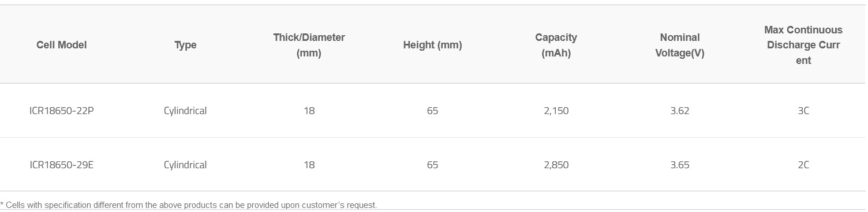The height and width of the screenshot is (212, 868).
Task: Select the Capacity (mAh) header
Action: point(556,45)
